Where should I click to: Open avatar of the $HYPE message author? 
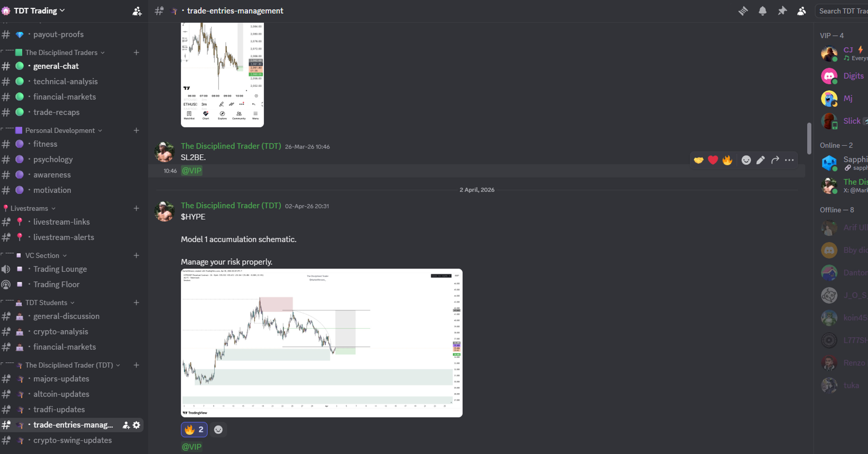coord(164,211)
